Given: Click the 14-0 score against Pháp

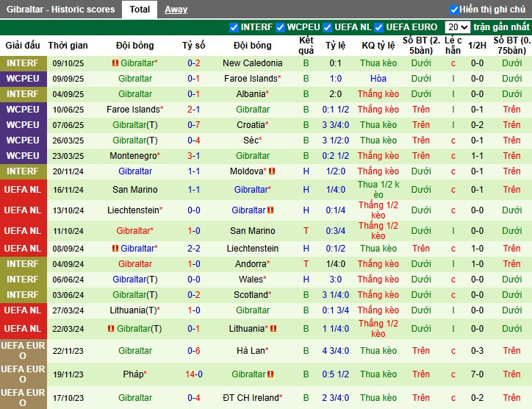Looking at the screenshot, I should pyautogui.click(x=194, y=374).
